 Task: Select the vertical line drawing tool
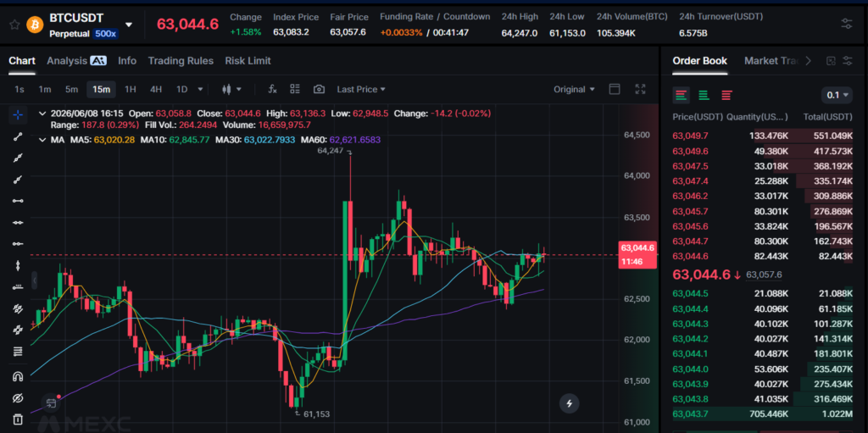[x=18, y=265]
